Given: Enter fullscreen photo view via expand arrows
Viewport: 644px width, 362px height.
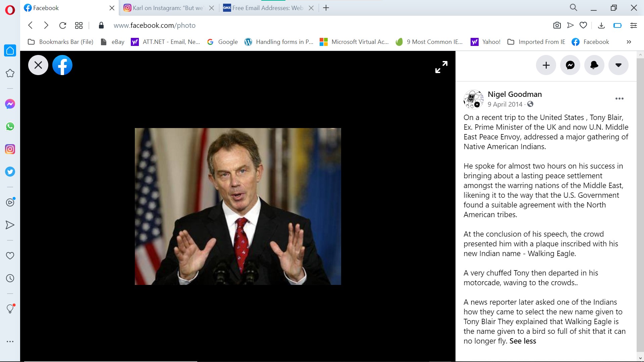Looking at the screenshot, I should tap(441, 67).
